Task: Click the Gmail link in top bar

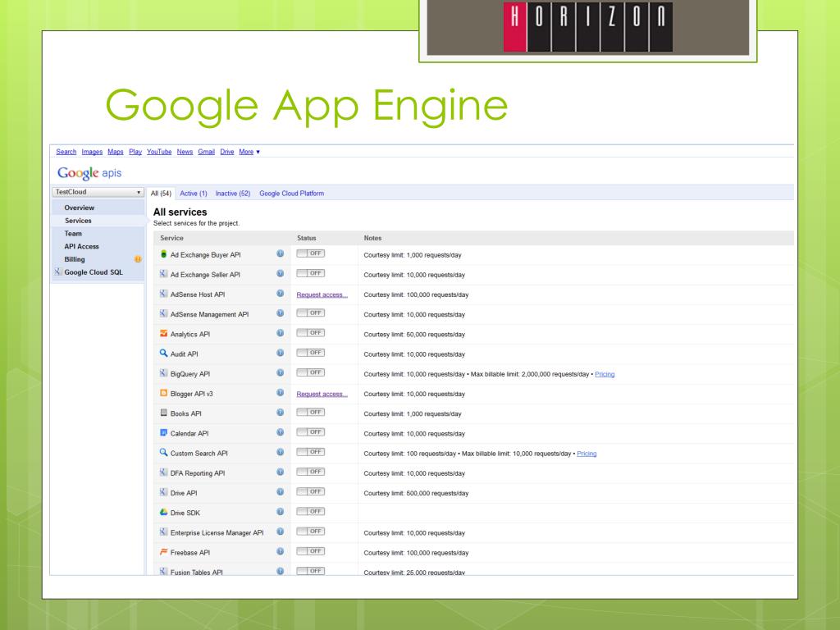Action: coord(206,152)
